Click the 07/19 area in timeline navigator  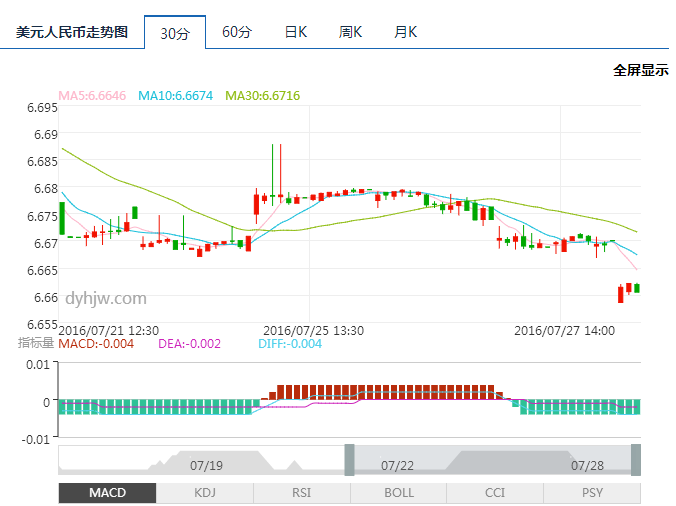pos(205,465)
